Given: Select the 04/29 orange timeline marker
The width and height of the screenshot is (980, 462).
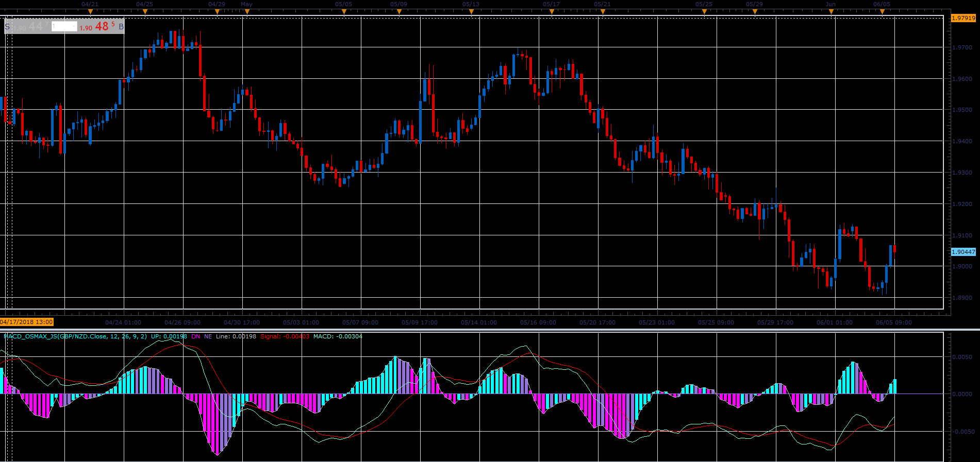Looking at the screenshot, I should (217, 11).
